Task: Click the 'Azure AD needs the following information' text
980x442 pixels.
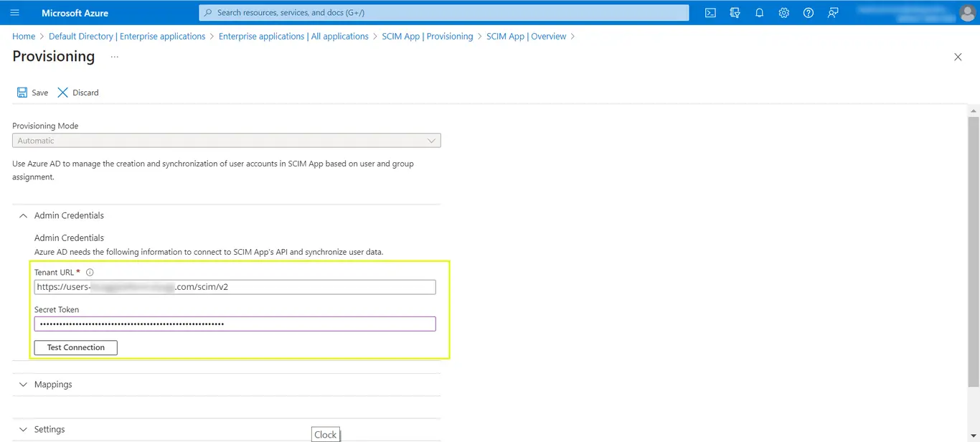Action: coord(209,253)
